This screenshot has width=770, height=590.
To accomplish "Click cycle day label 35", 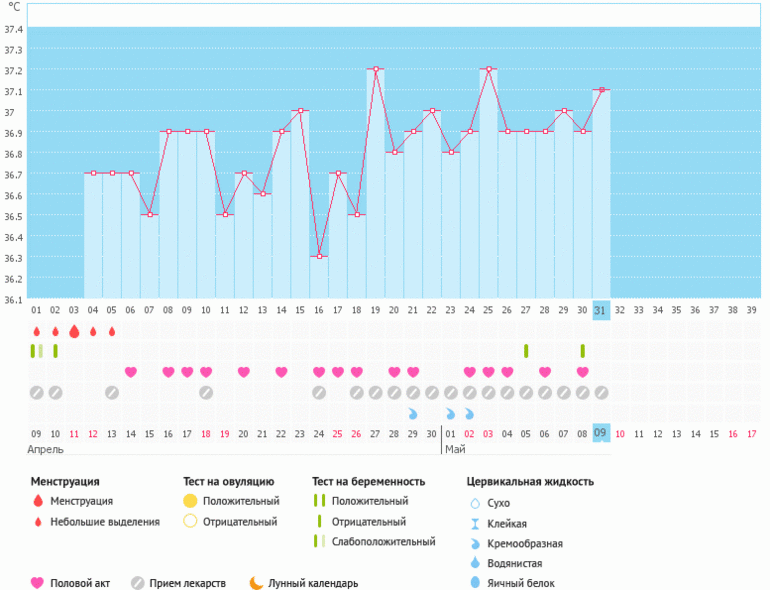I will click(676, 310).
